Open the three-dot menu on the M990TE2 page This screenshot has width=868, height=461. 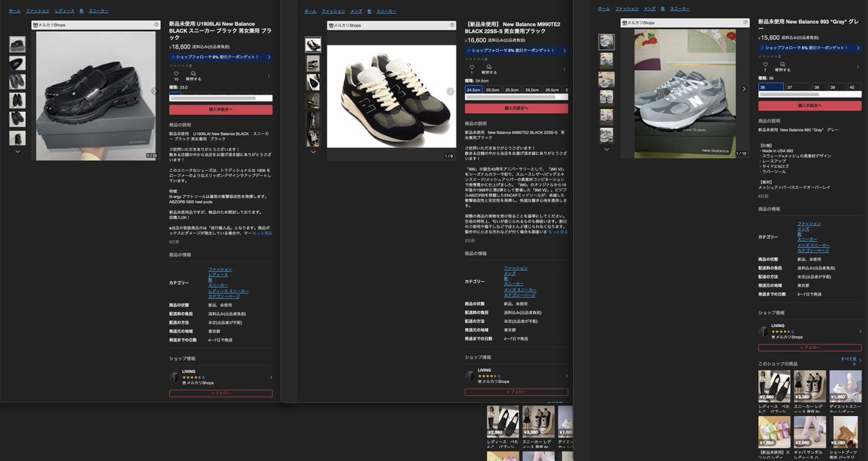point(564,69)
